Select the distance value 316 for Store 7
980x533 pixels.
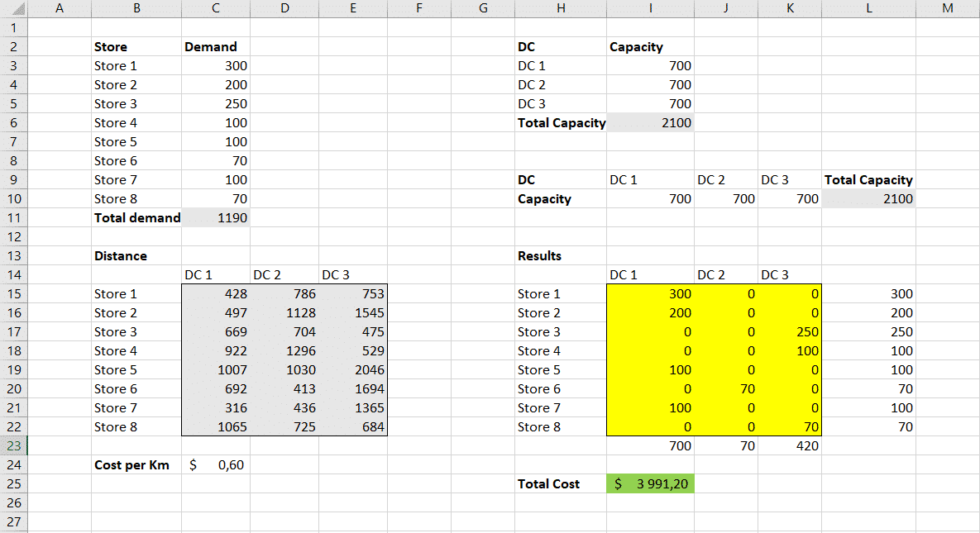(x=215, y=408)
